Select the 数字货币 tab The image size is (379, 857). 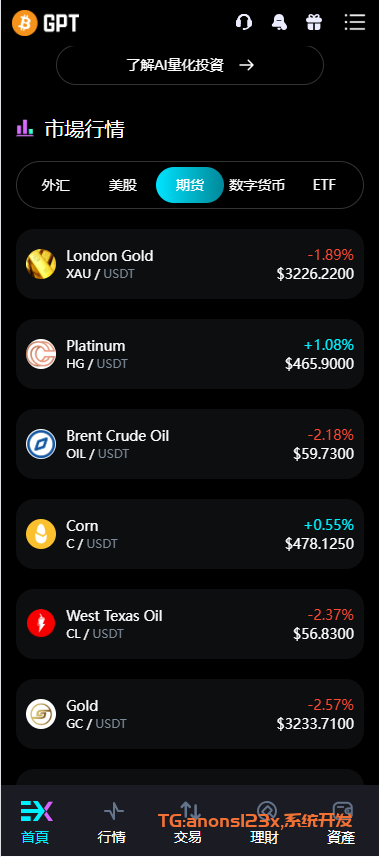(x=256, y=185)
